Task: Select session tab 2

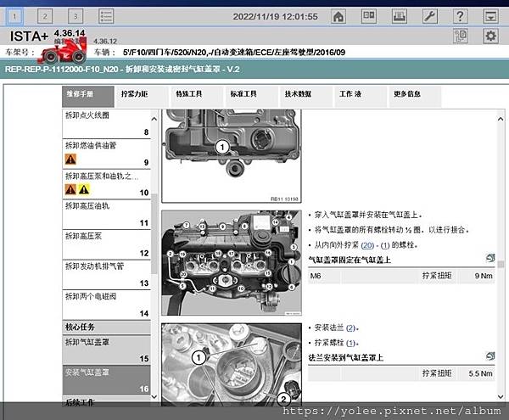Action: coord(45,16)
